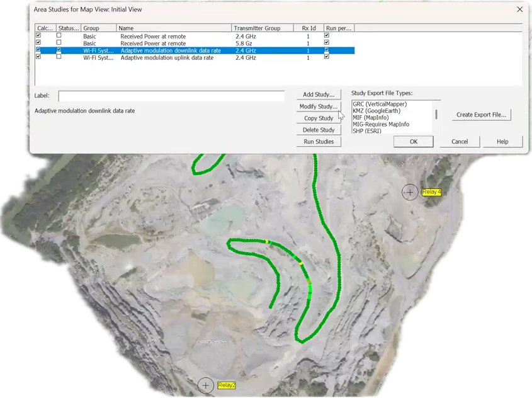Toggle Run per checkbox for downlink data rate
The height and width of the screenshot is (398, 532).
pos(327,50)
